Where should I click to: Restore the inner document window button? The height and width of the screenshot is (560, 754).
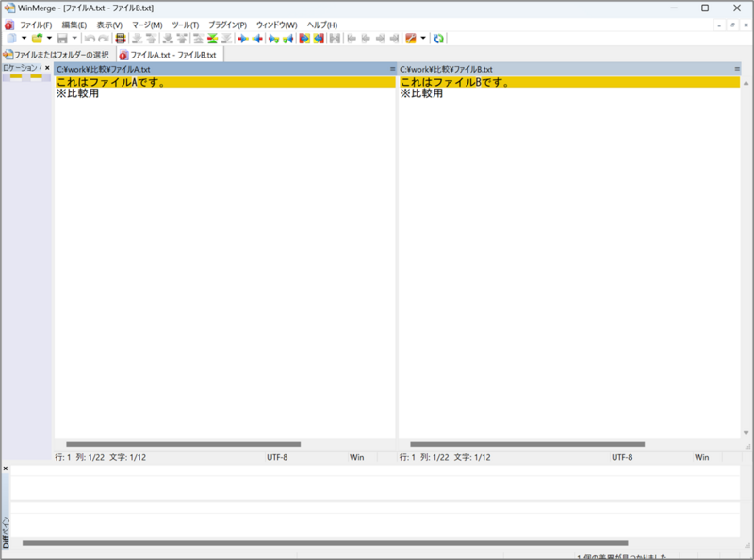point(732,25)
